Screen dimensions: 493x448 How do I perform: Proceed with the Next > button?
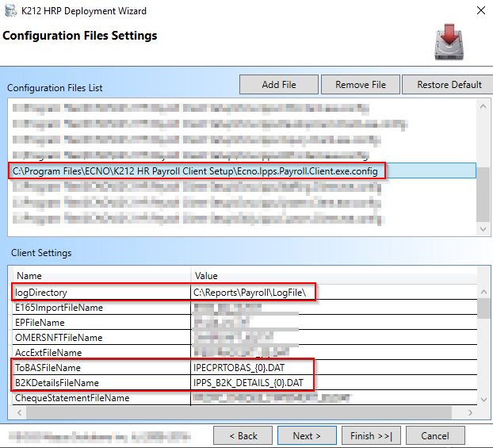pos(307,436)
